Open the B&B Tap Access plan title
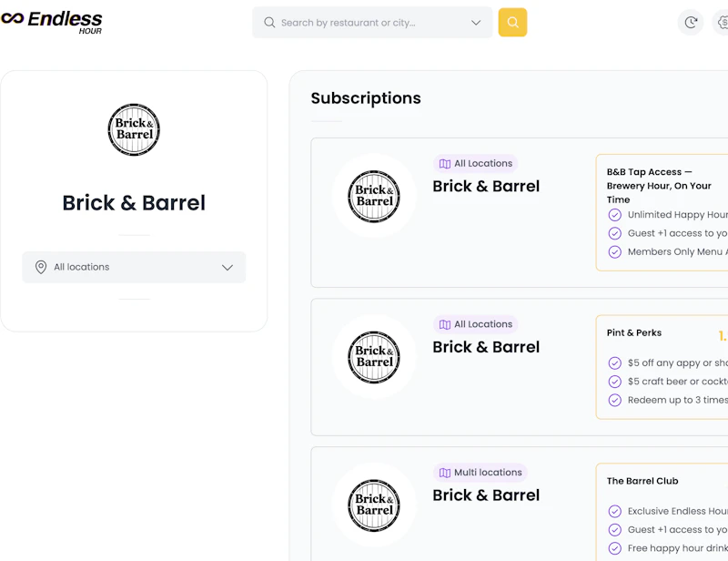The width and height of the screenshot is (728, 561). tap(658, 186)
